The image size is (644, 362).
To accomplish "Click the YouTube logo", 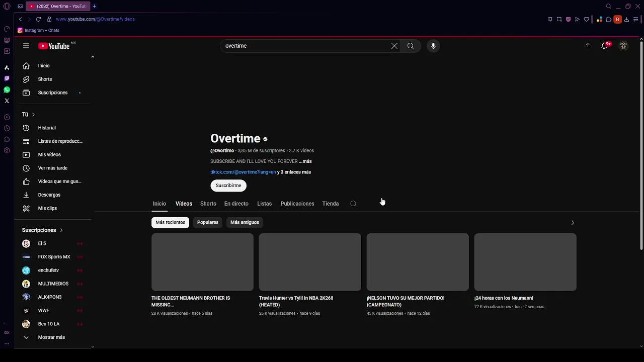I will coord(54,46).
